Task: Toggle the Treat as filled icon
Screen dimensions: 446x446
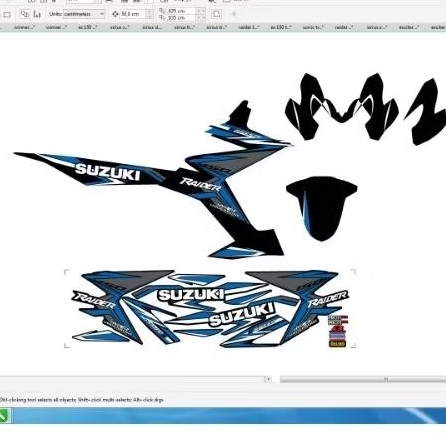Action: (216, 14)
